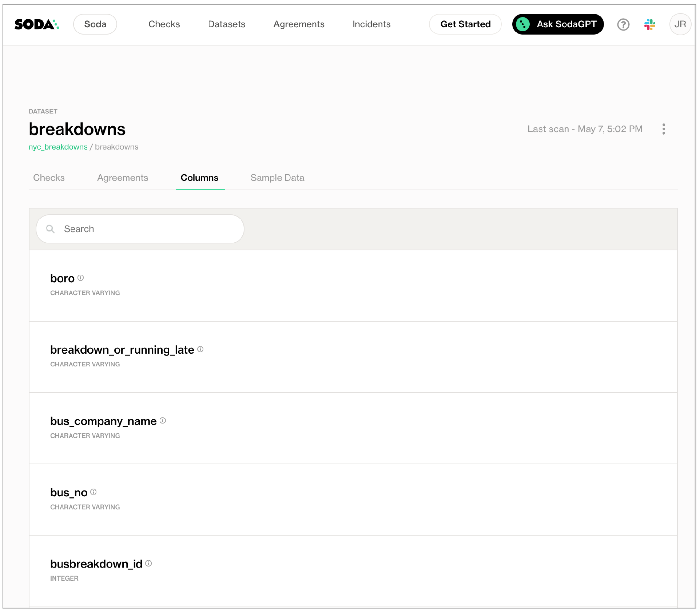Click the Slack integration icon
Viewport: 700px width, 612px height.
point(650,24)
